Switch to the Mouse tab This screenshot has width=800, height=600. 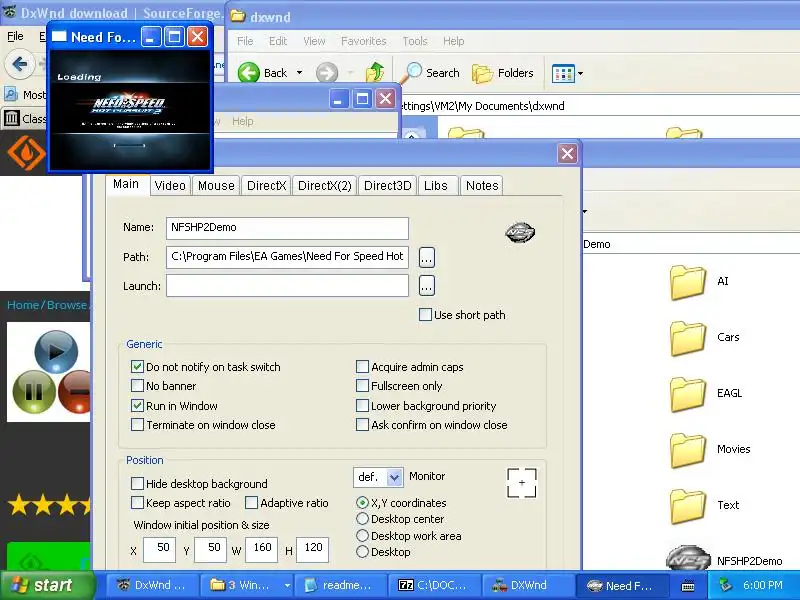[x=216, y=186]
